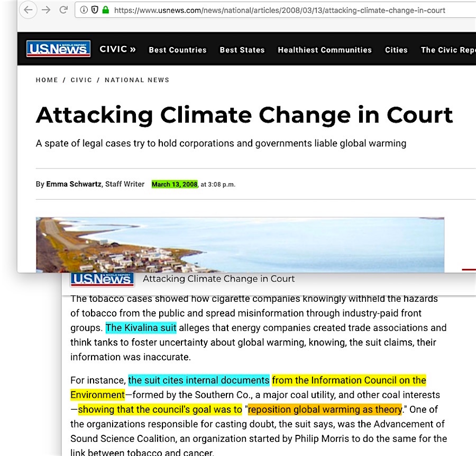Click the browser forward arrow button
The width and height of the screenshot is (476, 456).
point(47,10)
